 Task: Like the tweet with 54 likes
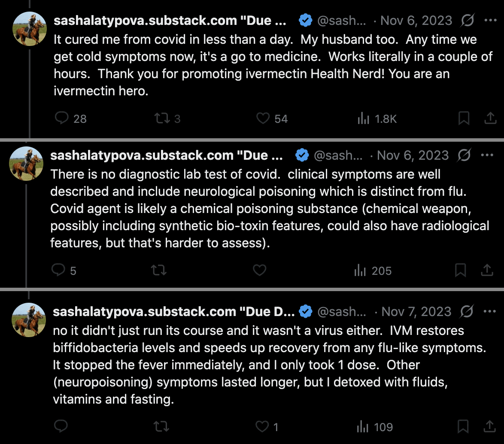263,118
